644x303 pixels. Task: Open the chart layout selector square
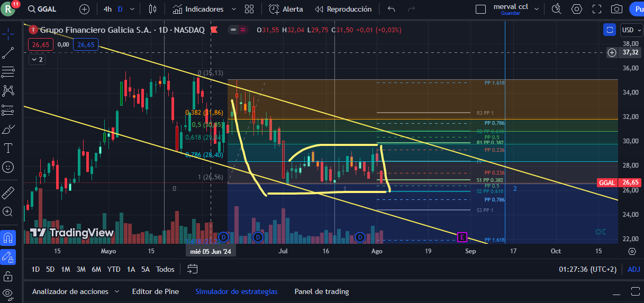point(481,9)
